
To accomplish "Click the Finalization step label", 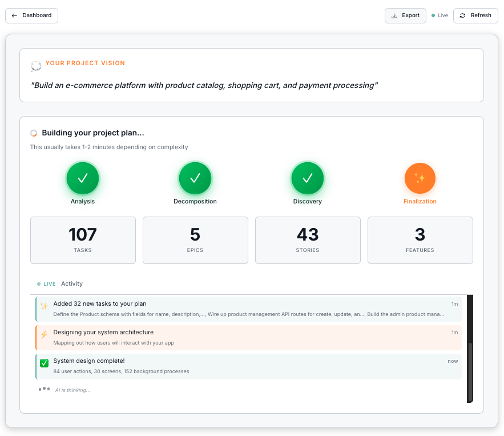I will 420,202.
